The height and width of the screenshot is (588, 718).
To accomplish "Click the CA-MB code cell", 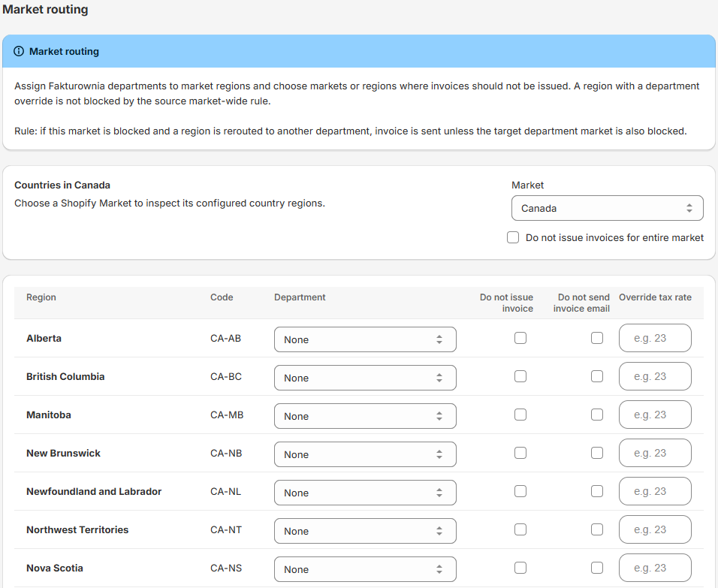I will [227, 415].
